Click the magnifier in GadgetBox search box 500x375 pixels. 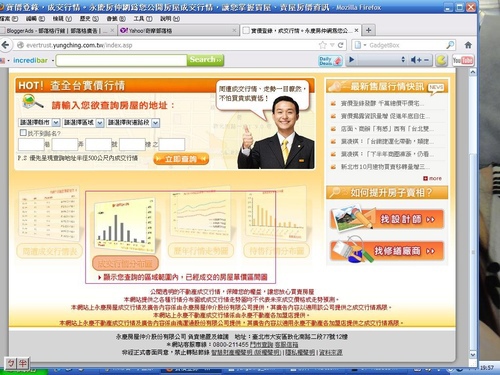(x=450, y=45)
